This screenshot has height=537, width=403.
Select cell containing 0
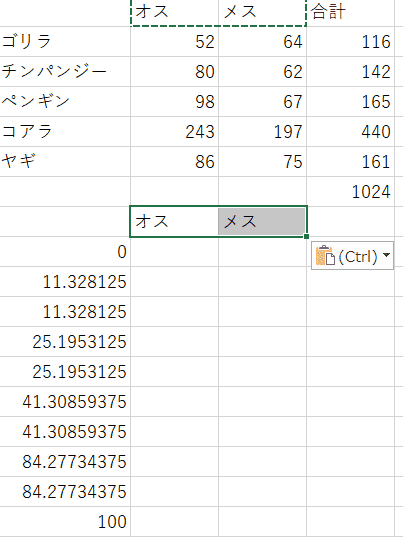[x=65, y=252]
